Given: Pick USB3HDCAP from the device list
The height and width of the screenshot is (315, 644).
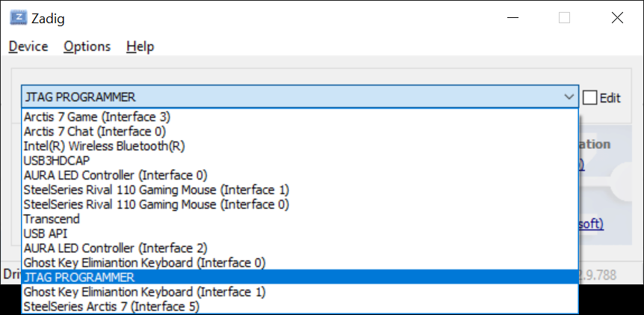Looking at the screenshot, I should [57, 161].
